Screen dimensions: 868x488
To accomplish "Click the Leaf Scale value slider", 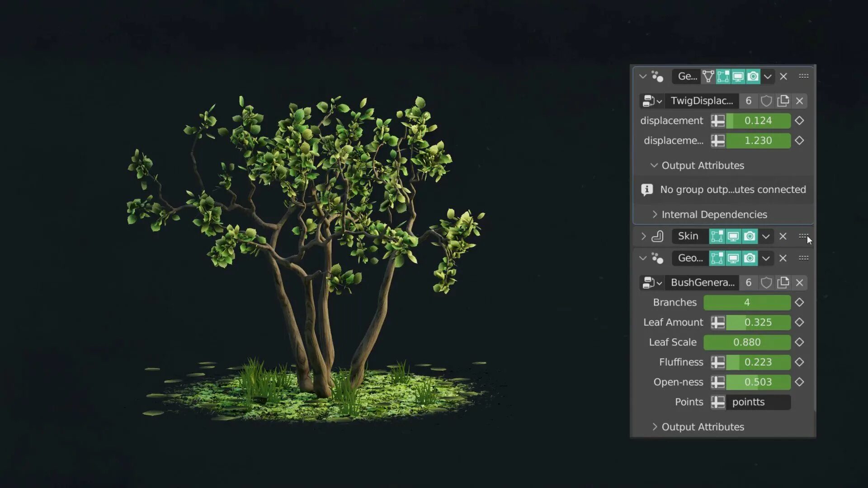I will click(747, 342).
